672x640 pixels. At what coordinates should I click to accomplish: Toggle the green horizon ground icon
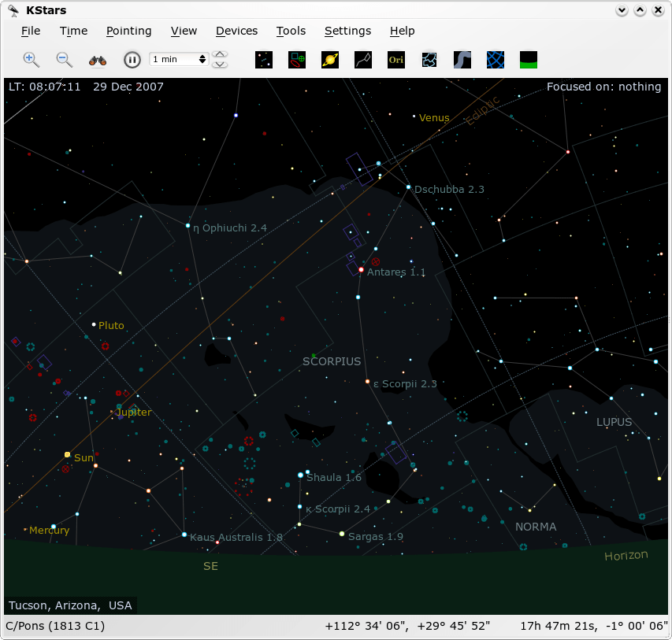click(529, 60)
